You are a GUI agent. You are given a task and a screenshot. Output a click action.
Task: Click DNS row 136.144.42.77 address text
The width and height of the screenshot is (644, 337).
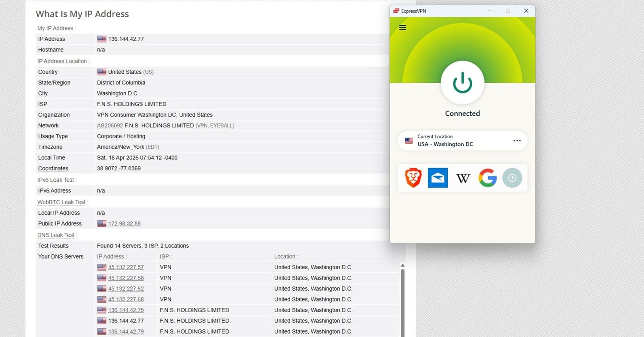tap(126, 321)
